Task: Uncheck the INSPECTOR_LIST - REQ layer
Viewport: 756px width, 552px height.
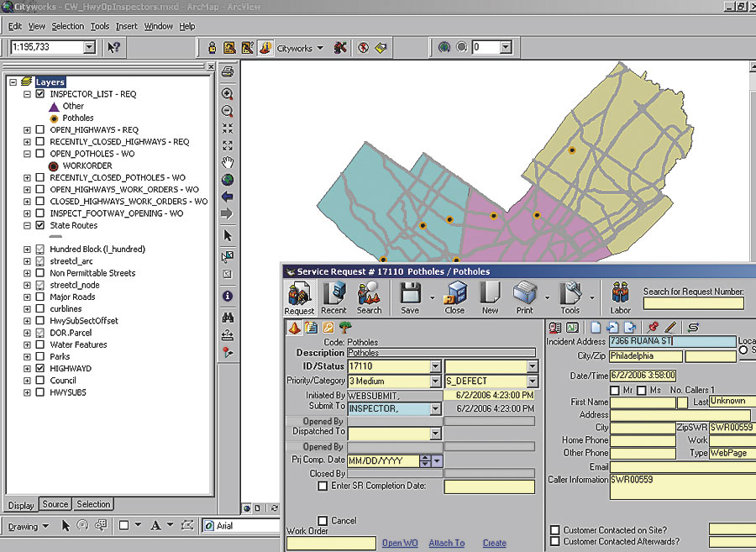Action: (40, 93)
